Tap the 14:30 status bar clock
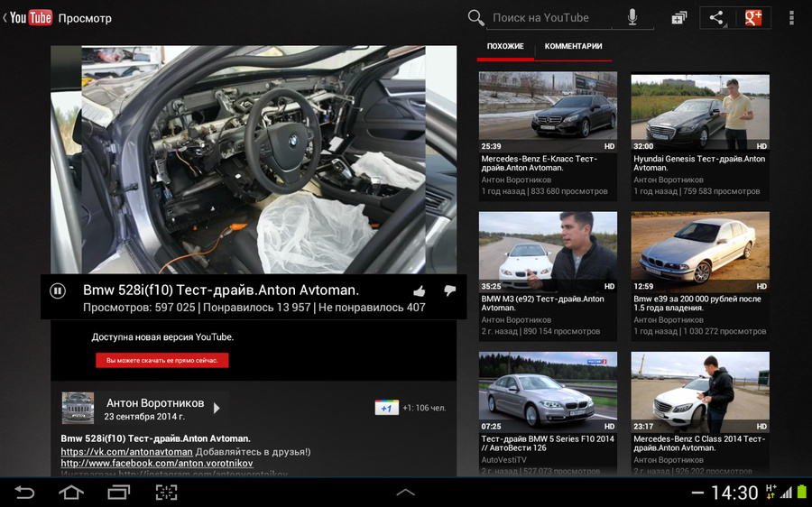Viewport: 812px width, 507px height. [x=734, y=493]
